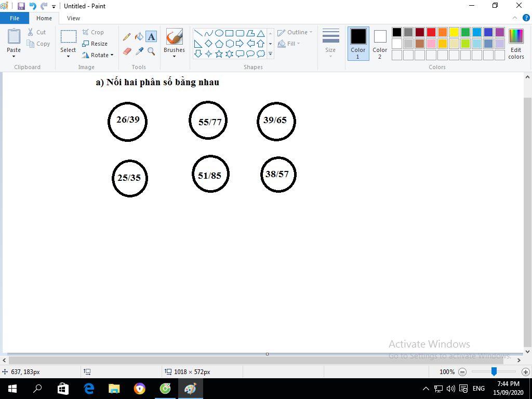Select the Pencil tool

127,37
